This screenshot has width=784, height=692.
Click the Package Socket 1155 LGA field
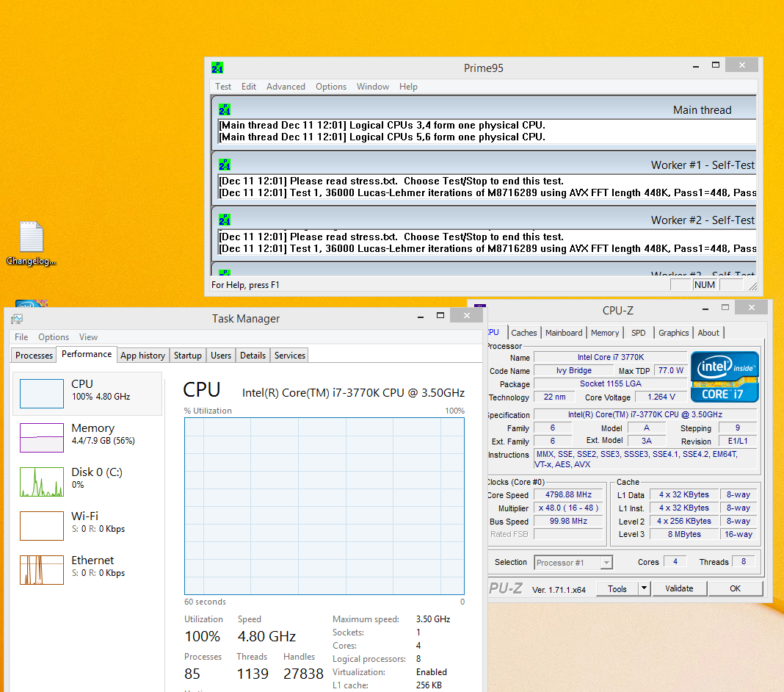click(x=611, y=383)
